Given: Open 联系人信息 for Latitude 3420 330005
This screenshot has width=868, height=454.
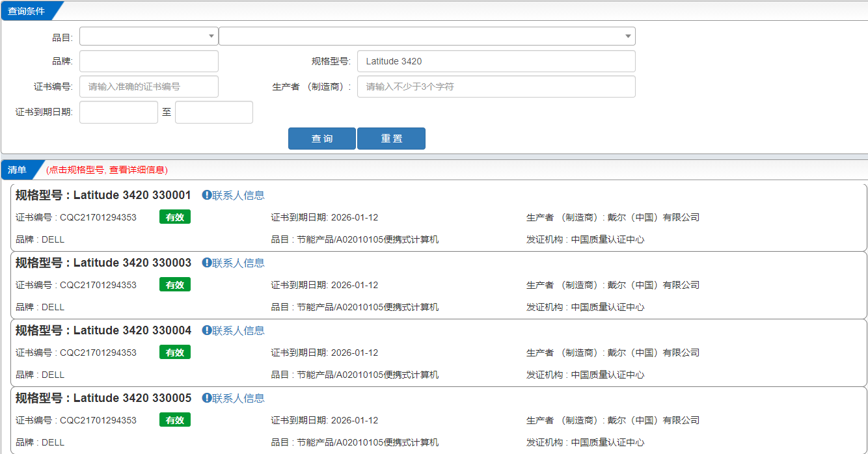Looking at the screenshot, I should 238,398.
